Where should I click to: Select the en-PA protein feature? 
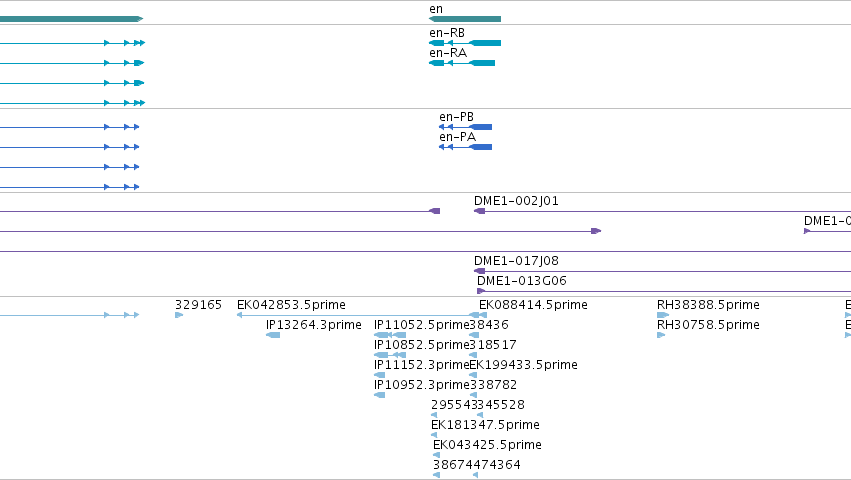coord(465,147)
